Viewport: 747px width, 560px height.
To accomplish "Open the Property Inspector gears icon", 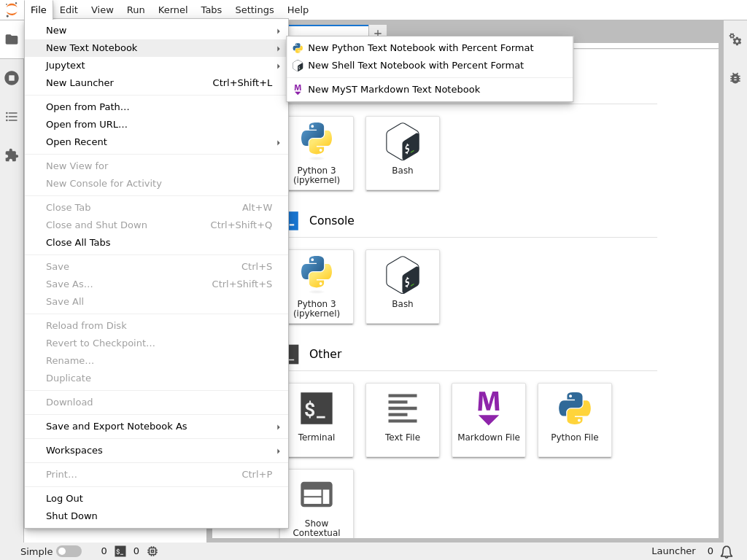I will 735,39.
